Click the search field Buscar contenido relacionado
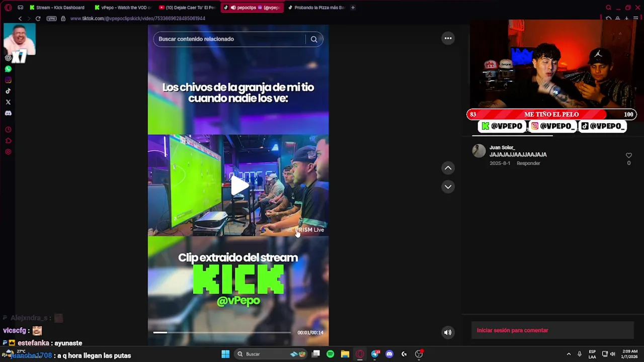The width and height of the screenshot is (644, 362). click(x=231, y=39)
